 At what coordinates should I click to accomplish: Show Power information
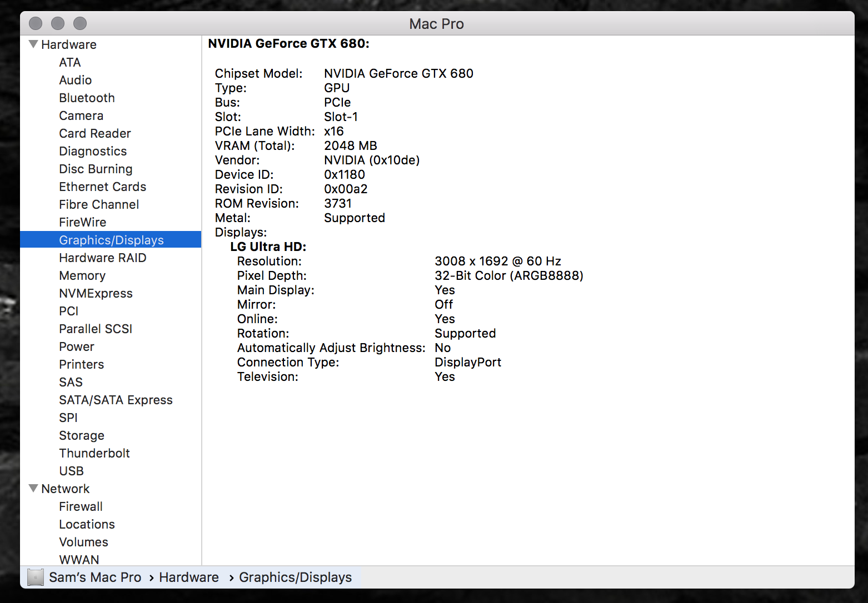pyautogui.click(x=77, y=346)
